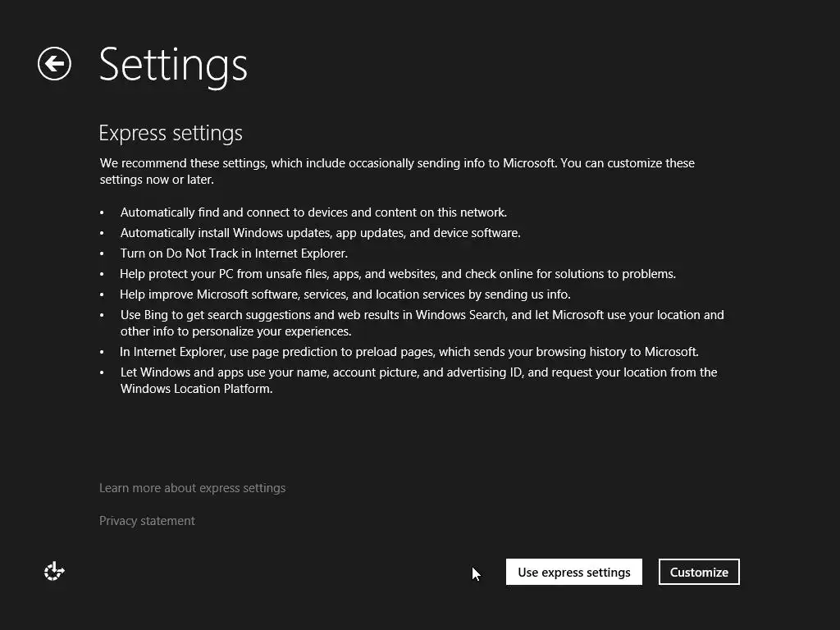The image size is (840, 630).
Task: Click the 'We recommend these settings' intro paragraph
Action: 397,171
